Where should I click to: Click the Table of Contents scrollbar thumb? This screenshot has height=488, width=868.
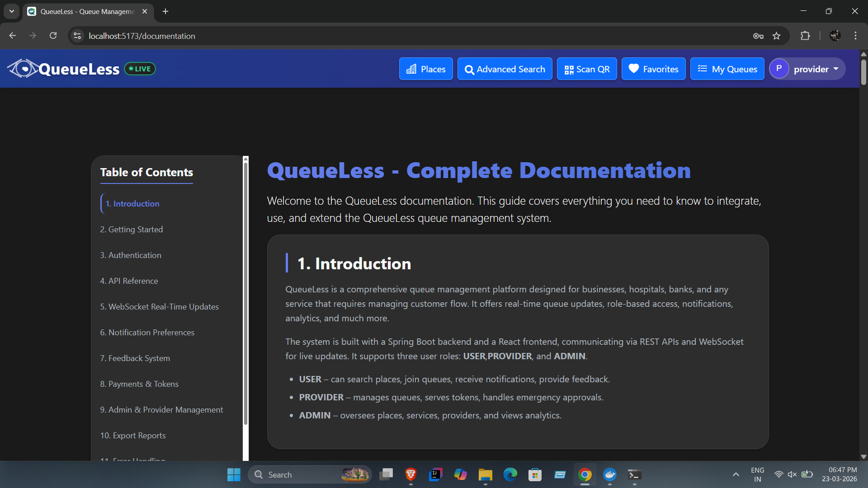246,294
